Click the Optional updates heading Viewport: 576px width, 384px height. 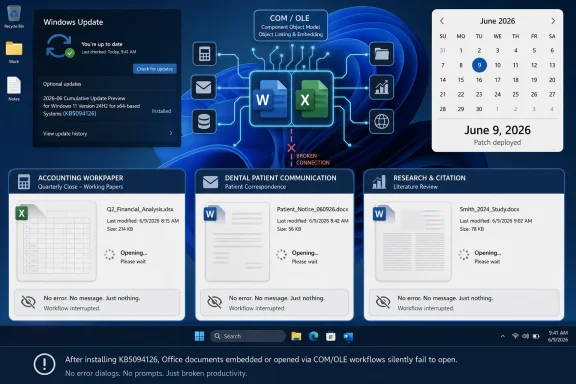[x=62, y=84]
